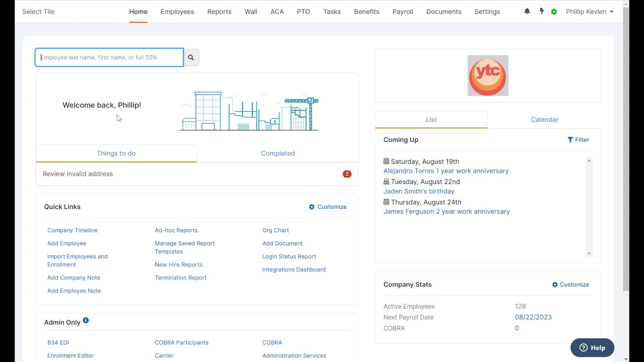Select the Calendar view toggle
The width and height of the screenshot is (644, 362).
click(x=544, y=119)
